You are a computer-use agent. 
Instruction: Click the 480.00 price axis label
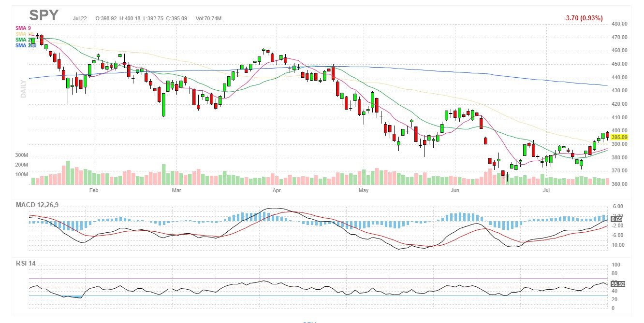tap(619, 24)
